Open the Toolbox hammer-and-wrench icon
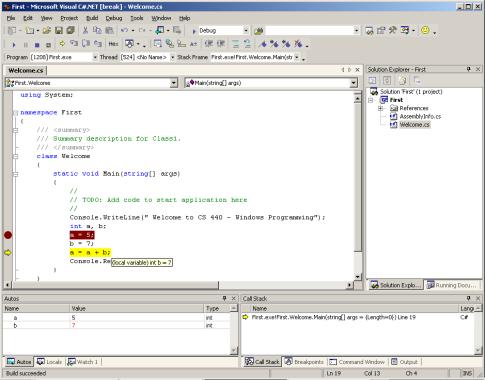Screen dimensions: 485x380 [393, 31]
